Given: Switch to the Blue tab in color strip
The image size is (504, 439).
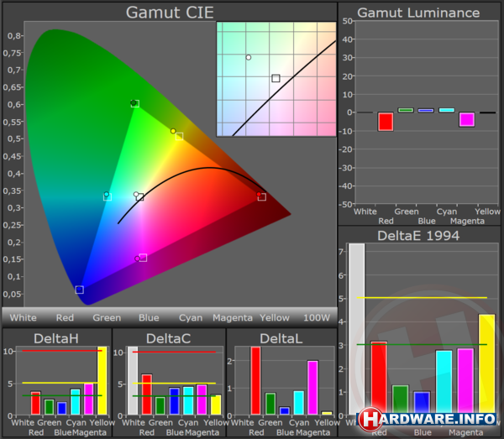Looking at the screenshot, I should (x=149, y=318).
